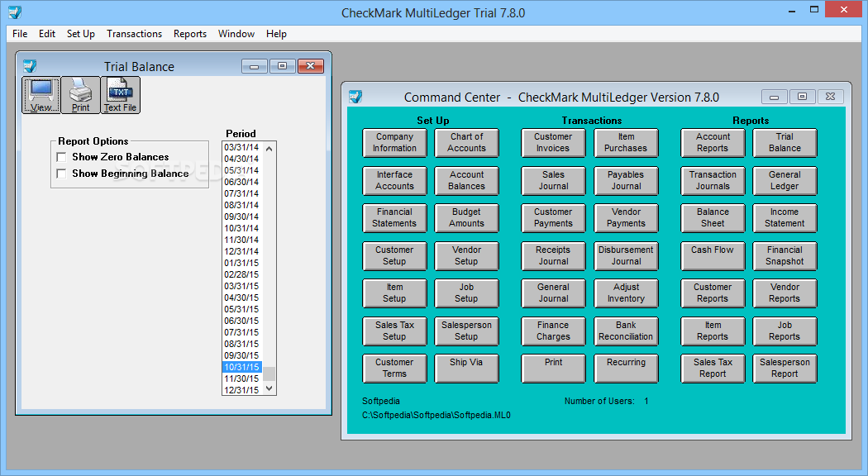This screenshot has width=868, height=476.
Task: Click the Period list scroll down arrow
Action: (x=269, y=388)
